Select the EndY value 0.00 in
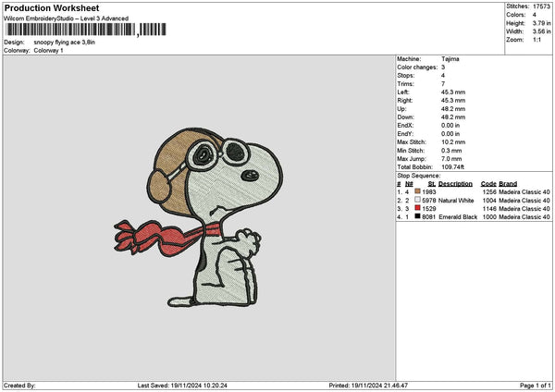Viewport: 555px width, 392px height. 450,134
